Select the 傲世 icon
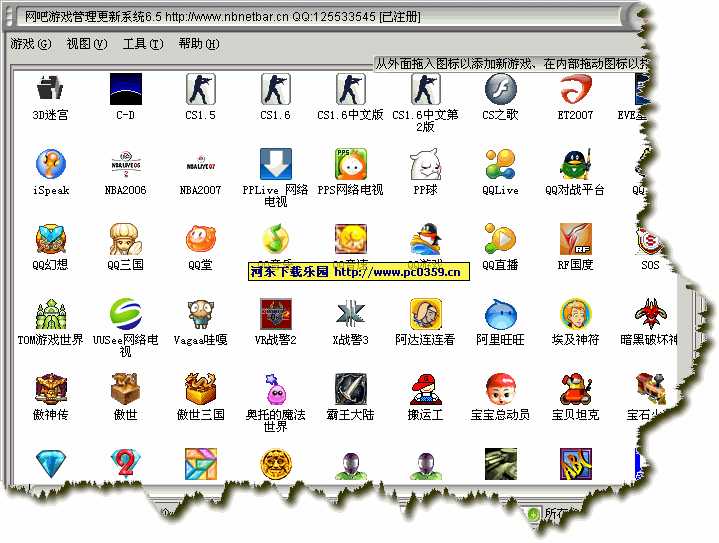The height and width of the screenshot is (543, 719). point(126,389)
